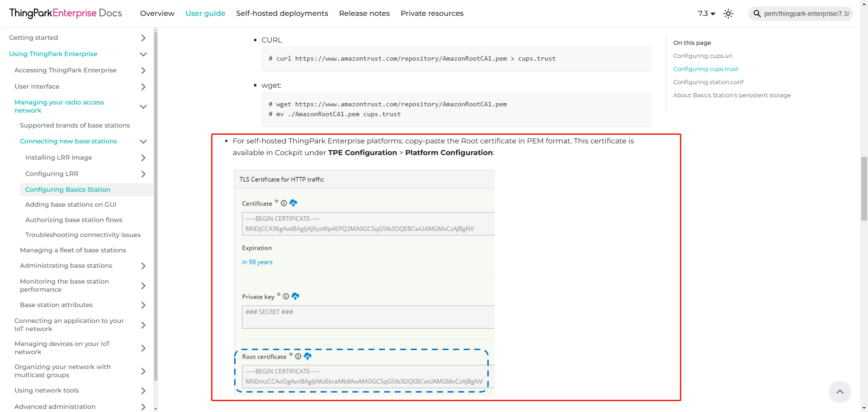The height and width of the screenshot is (412, 868).
Task: Open Configuring LRR page
Action: 52,174
